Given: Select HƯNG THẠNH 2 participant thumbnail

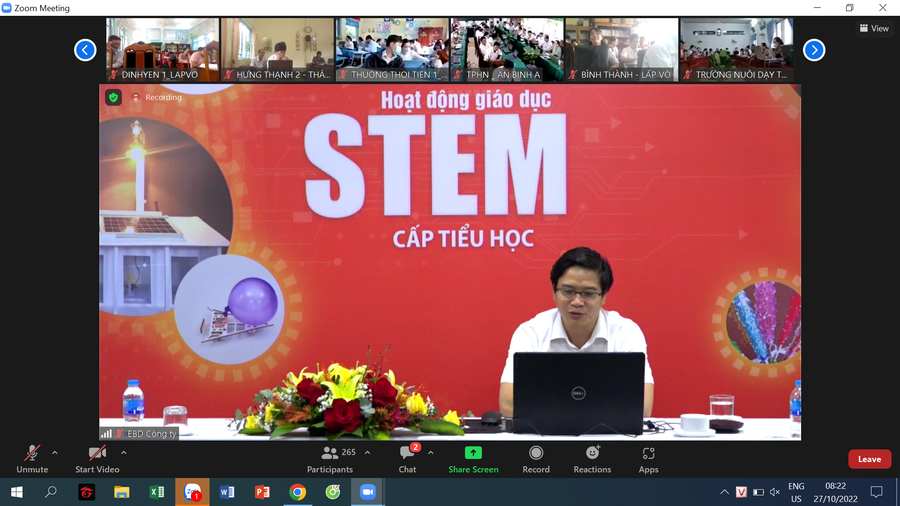Looking at the screenshot, I should tap(277, 50).
